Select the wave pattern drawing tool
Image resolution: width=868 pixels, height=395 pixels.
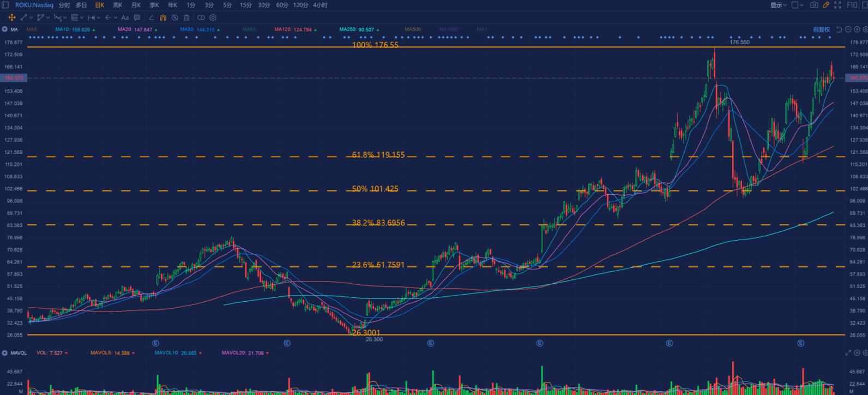pos(57,17)
